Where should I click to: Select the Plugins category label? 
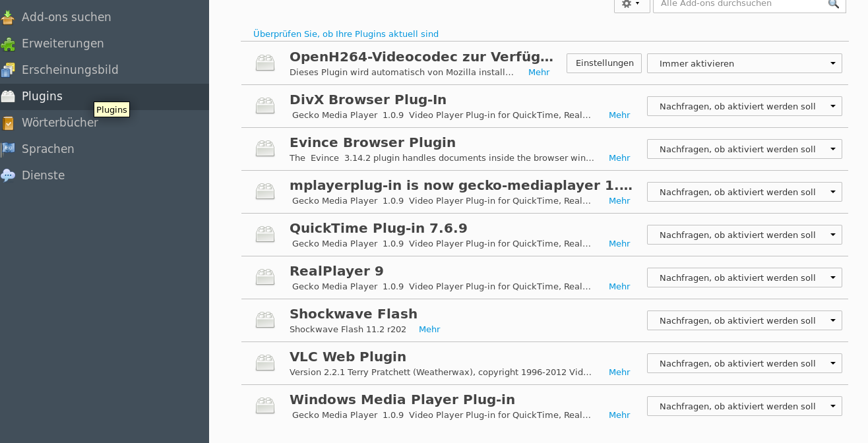pyautogui.click(x=42, y=96)
